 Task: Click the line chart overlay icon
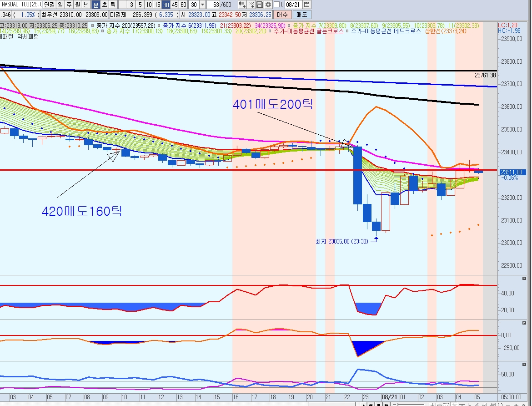(x=251, y=5)
